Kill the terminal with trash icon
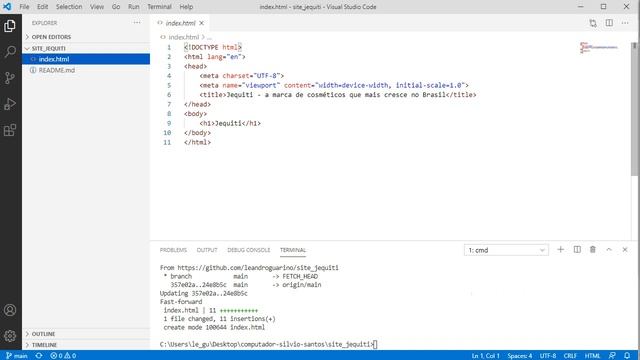The image size is (640, 360). [593, 249]
